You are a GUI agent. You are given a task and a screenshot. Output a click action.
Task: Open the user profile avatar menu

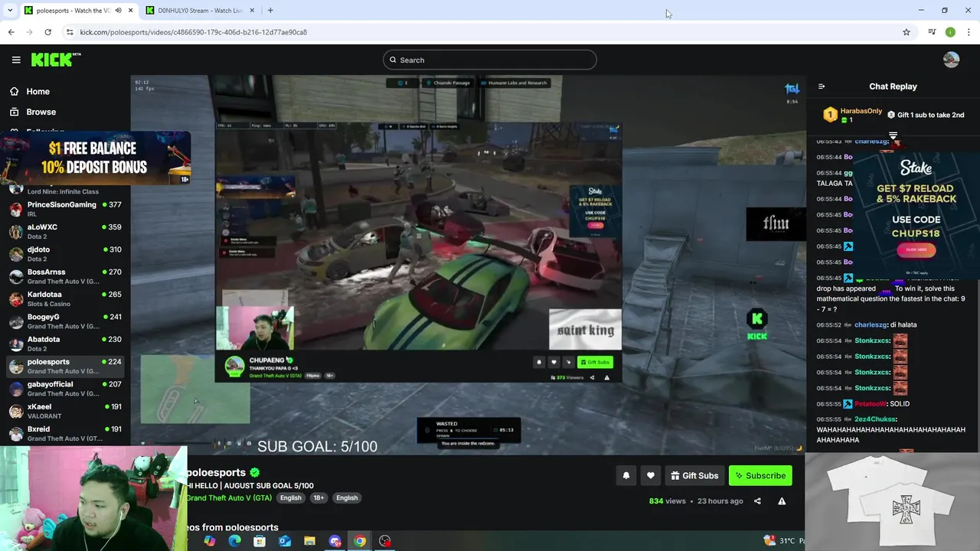pyautogui.click(x=951, y=60)
